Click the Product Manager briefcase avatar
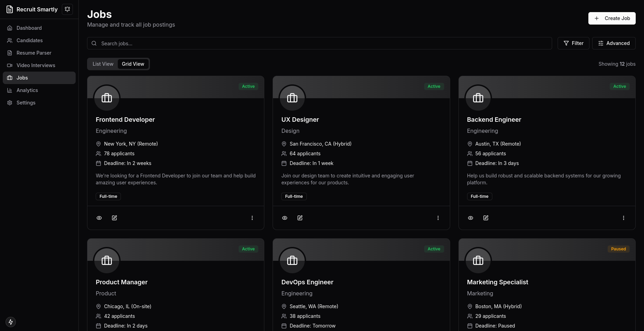This screenshot has height=331, width=644. click(107, 260)
